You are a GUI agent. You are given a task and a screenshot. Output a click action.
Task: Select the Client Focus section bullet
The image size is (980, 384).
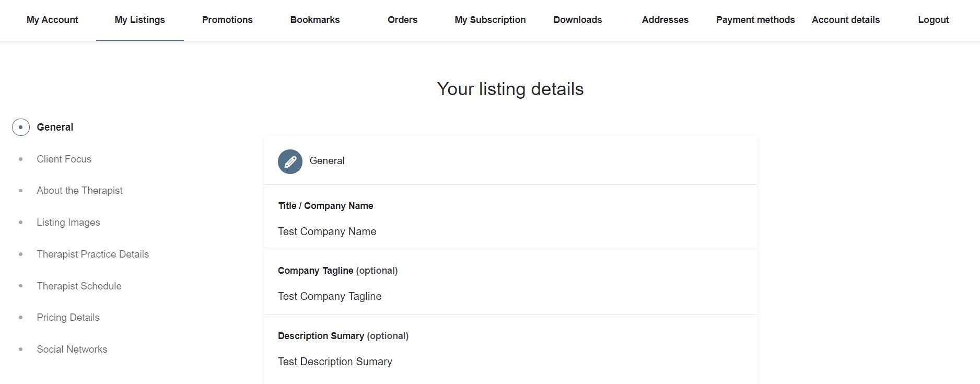pos(21,159)
